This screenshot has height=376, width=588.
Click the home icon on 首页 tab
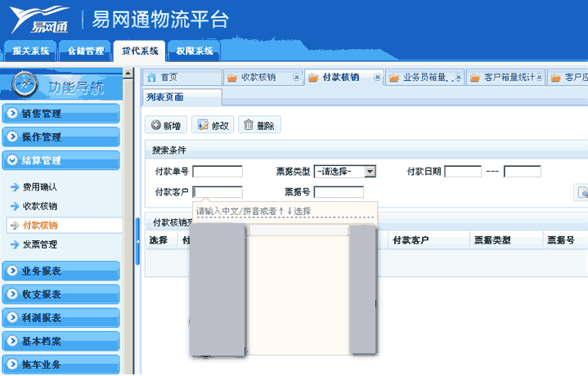[151, 77]
